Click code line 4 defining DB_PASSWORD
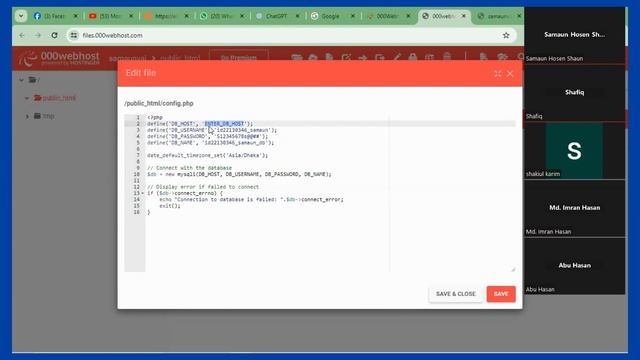 (x=207, y=136)
